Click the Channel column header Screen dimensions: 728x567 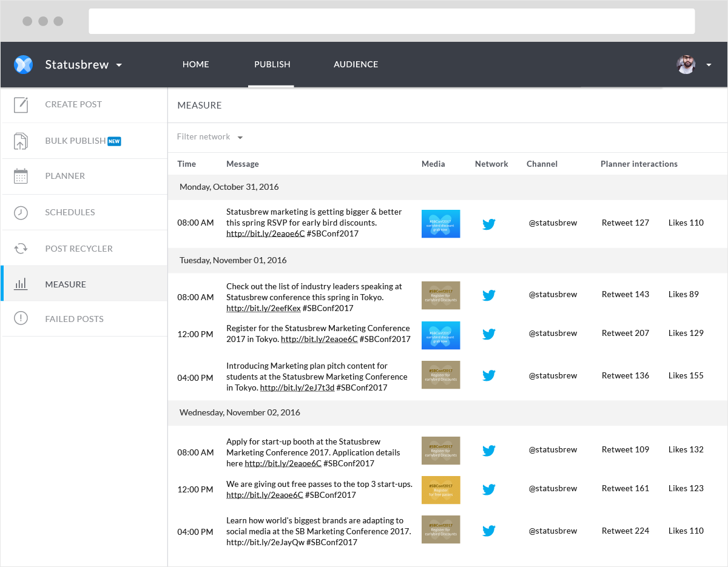point(542,164)
